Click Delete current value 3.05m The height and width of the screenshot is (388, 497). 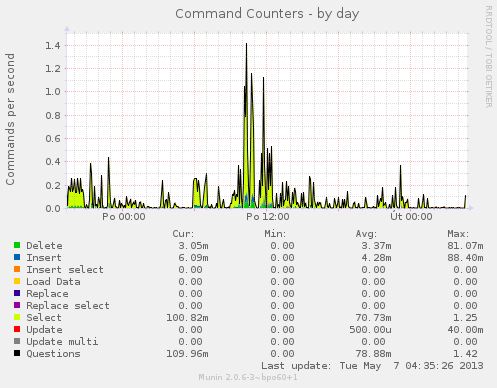point(193,246)
